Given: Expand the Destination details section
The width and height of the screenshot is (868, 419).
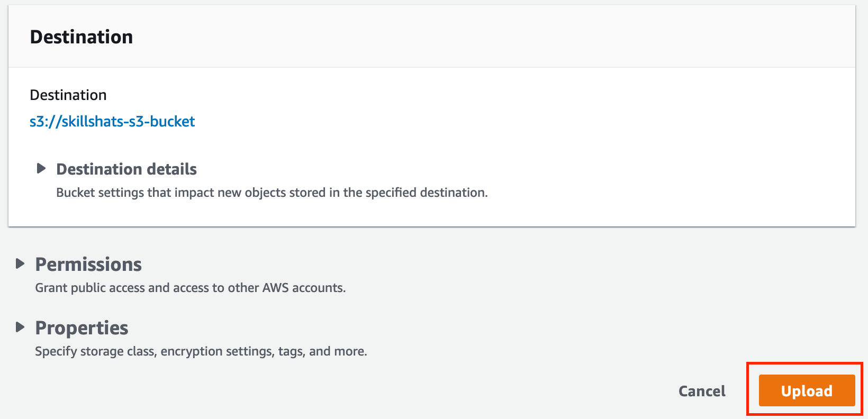Looking at the screenshot, I should tap(126, 169).
